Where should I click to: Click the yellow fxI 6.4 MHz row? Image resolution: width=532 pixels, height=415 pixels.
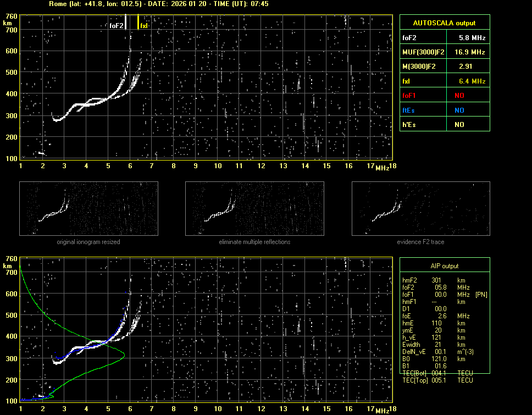tap(445, 81)
